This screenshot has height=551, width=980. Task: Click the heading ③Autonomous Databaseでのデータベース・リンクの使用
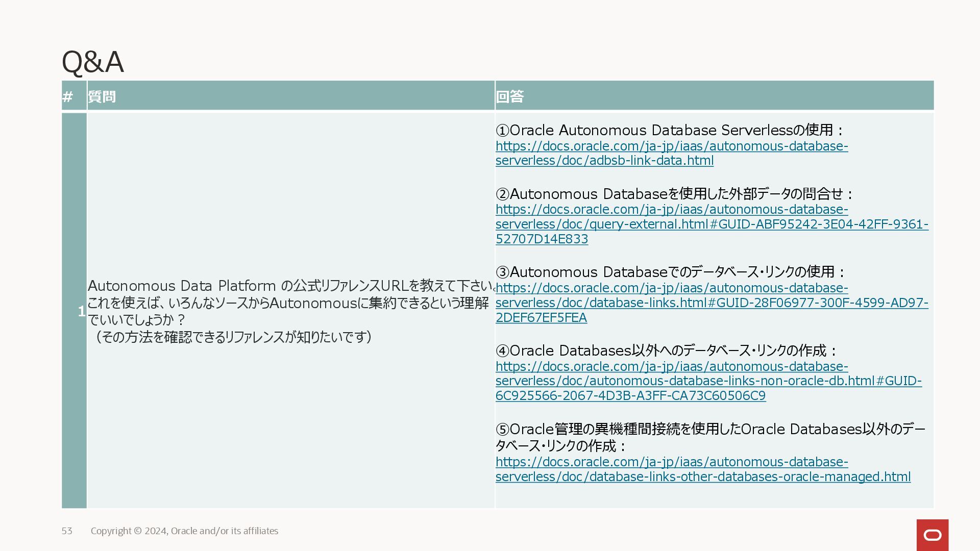click(x=671, y=272)
